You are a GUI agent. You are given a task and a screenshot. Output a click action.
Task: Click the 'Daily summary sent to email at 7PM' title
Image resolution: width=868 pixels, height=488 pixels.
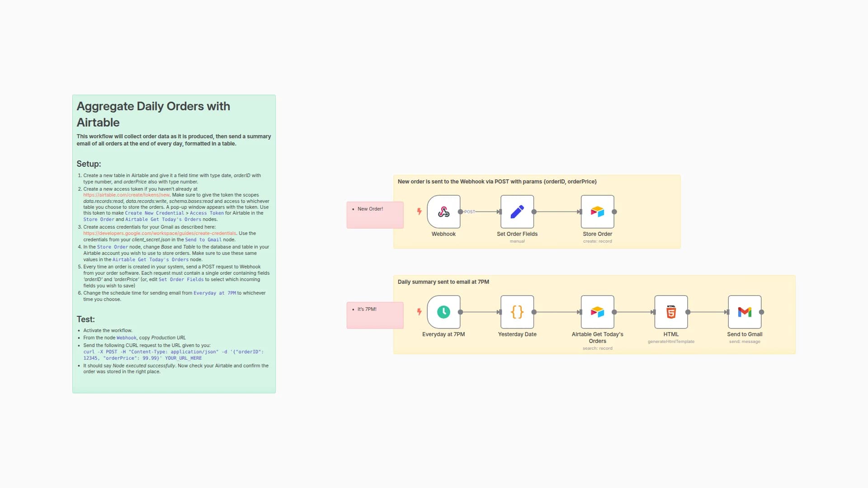tap(443, 282)
